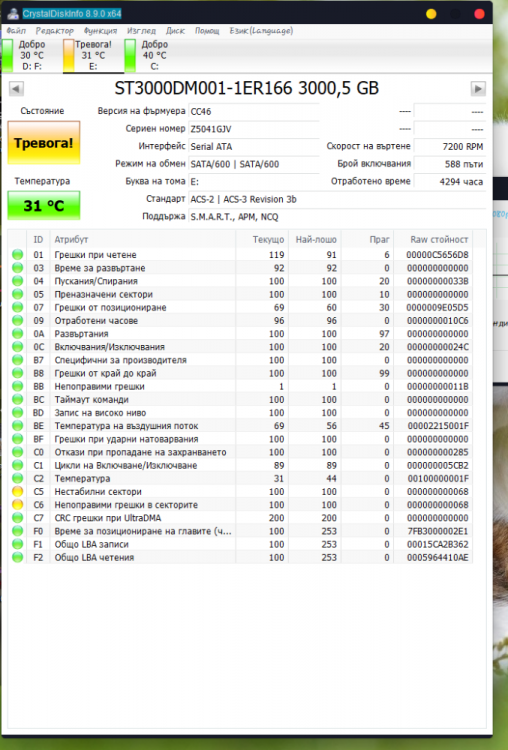Select row Общо LBA записи
The height and width of the screenshot is (750, 508).
click(x=240, y=544)
